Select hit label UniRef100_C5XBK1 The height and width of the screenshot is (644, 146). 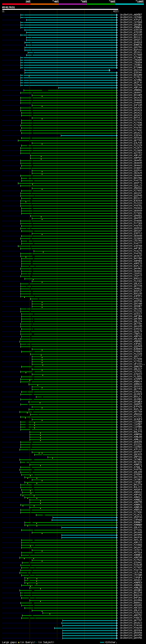pos(131,65)
